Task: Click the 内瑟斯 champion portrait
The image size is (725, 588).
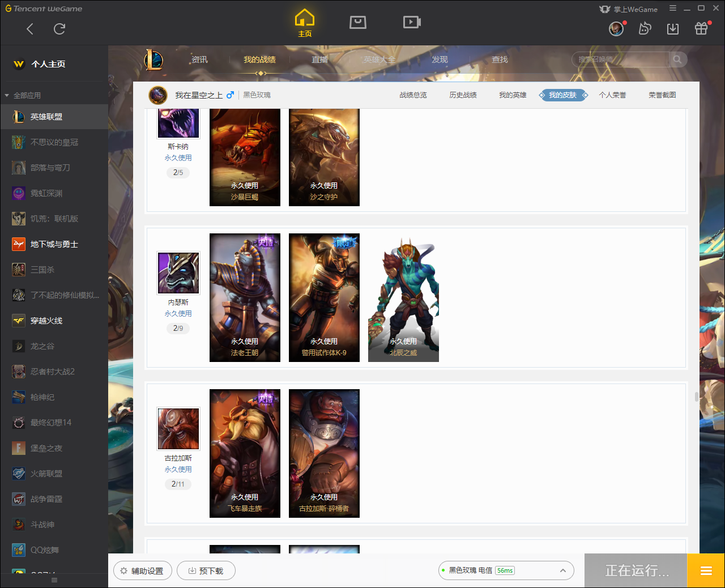Action: [178, 273]
